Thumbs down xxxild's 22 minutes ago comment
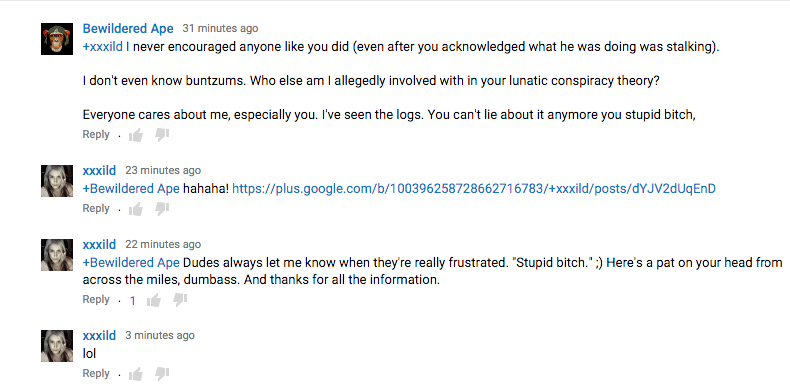 click(x=180, y=300)
